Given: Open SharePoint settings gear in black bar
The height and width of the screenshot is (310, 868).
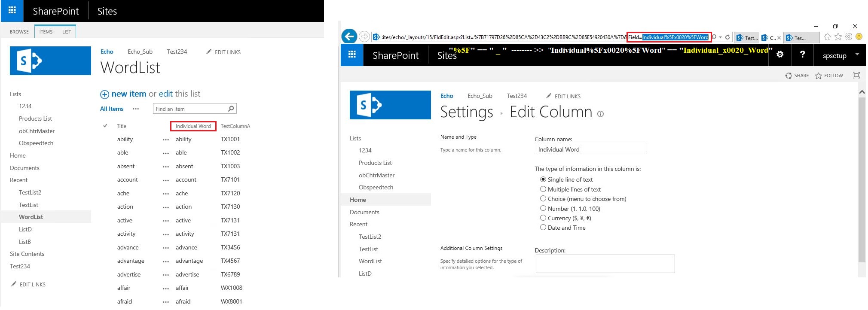Looking at the screenshot, I should click(780, 55).
